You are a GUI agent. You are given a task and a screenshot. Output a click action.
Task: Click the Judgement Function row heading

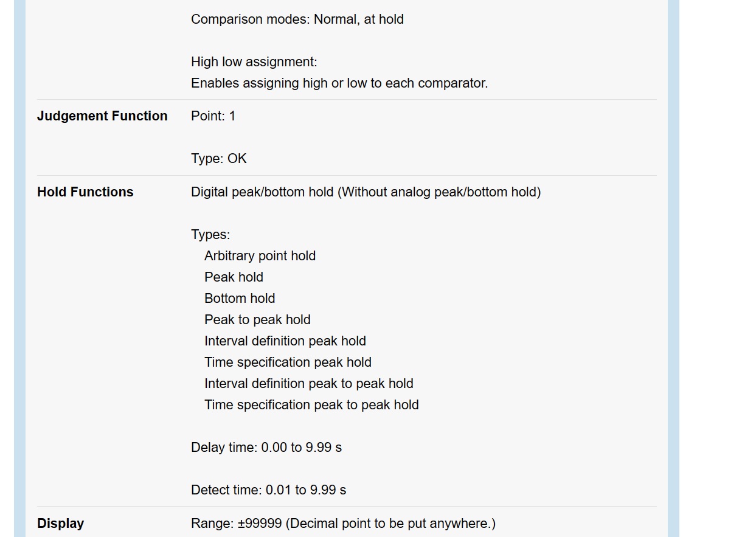coord(102,116)
